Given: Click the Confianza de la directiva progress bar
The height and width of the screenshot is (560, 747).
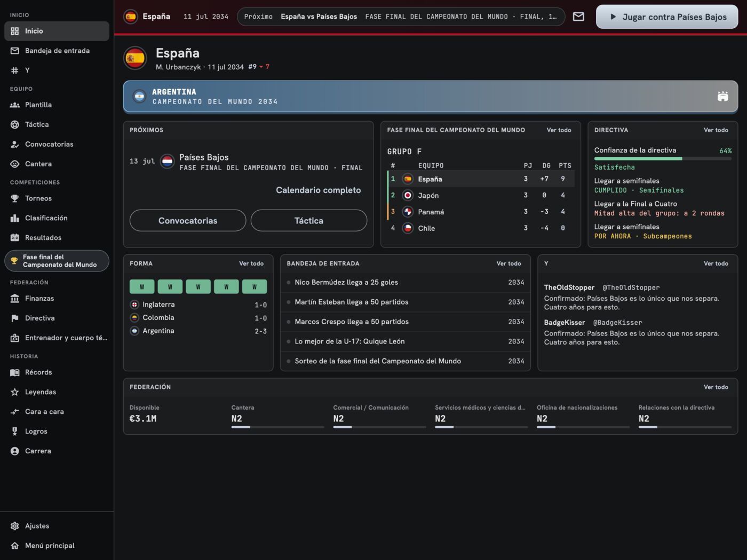Looking at the screenshot, I should coord(663,159).
